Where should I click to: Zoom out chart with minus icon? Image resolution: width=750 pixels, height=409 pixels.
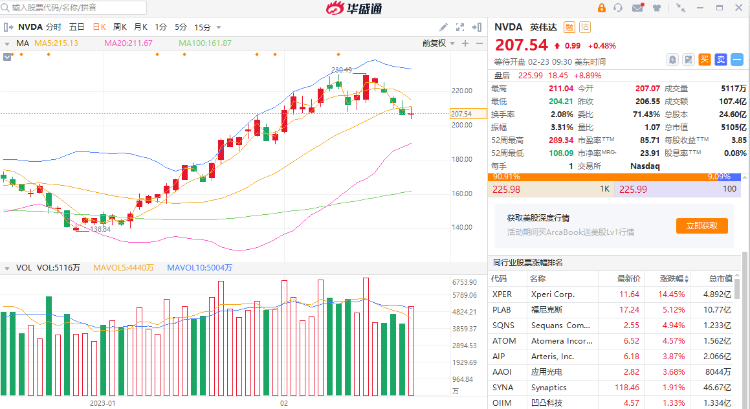click(479, 44)
